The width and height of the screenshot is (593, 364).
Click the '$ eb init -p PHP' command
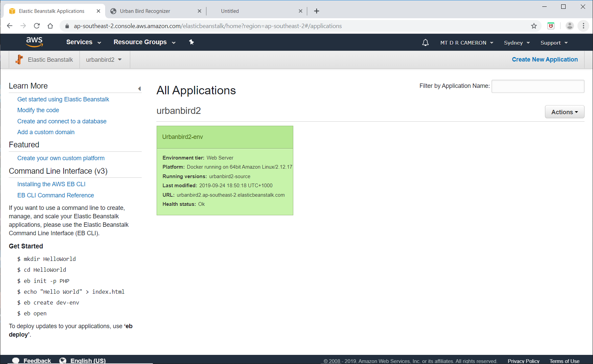coord(43,281)
